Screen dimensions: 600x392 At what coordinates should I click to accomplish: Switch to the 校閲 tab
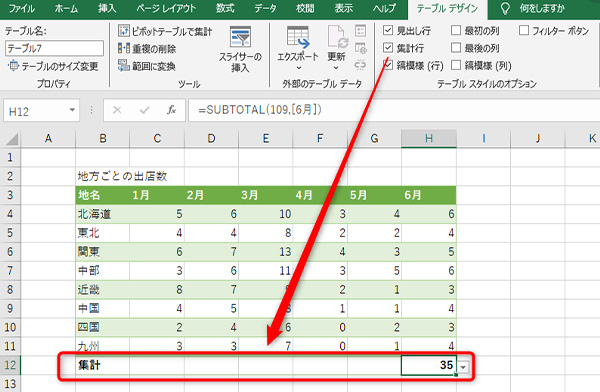click(305, 8)
